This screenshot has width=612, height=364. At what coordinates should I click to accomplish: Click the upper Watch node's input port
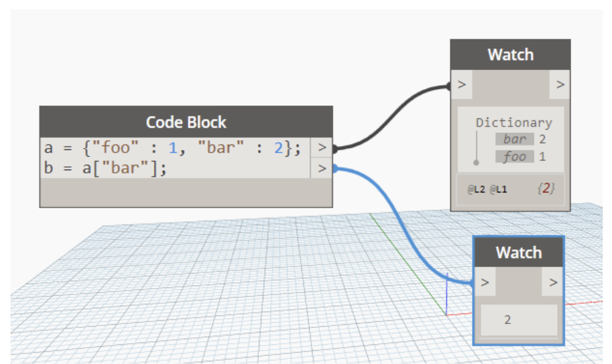(461, 84)
